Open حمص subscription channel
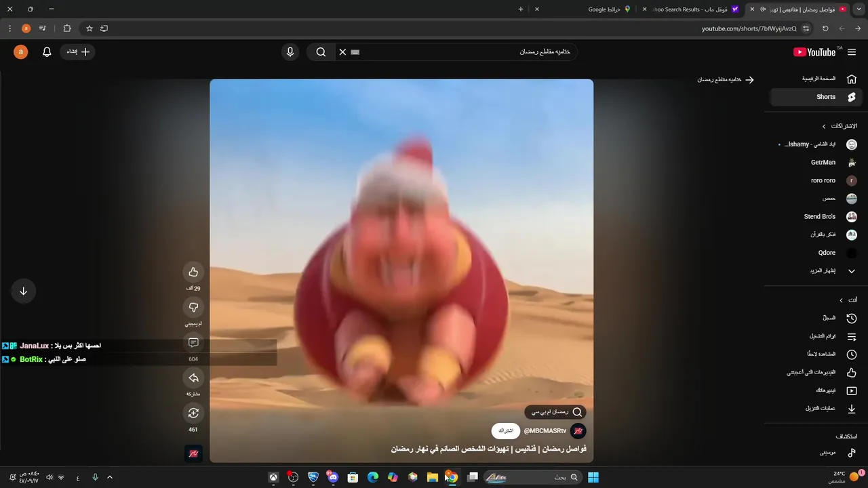868x488 pixels. pos(816,199)
